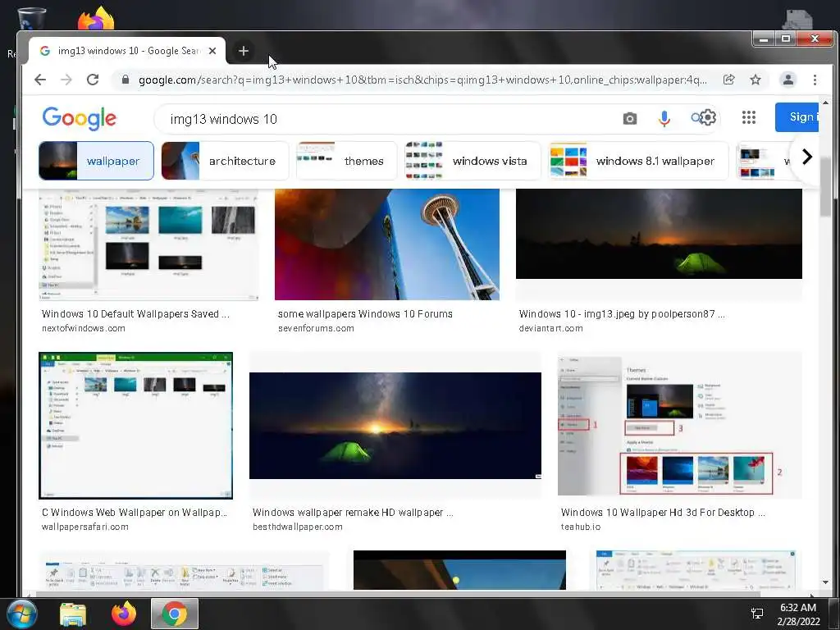Open the Recycle Bin on the desktop

coord(32,18)
